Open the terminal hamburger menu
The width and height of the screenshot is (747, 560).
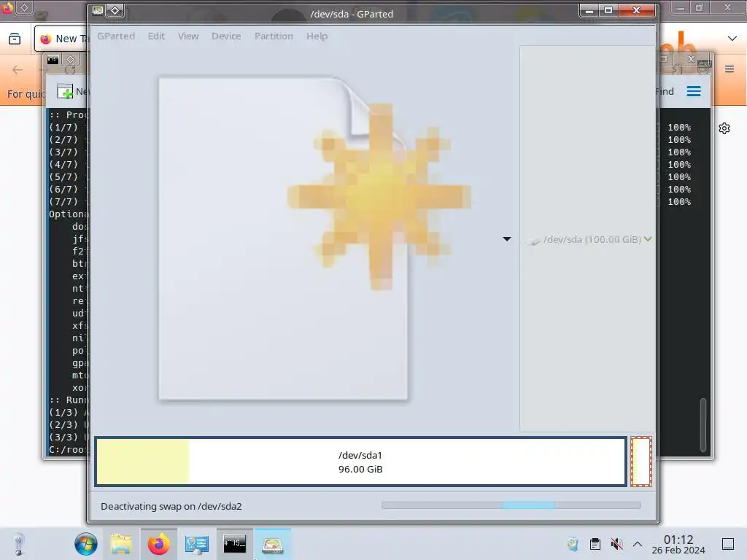coord(694,91)
